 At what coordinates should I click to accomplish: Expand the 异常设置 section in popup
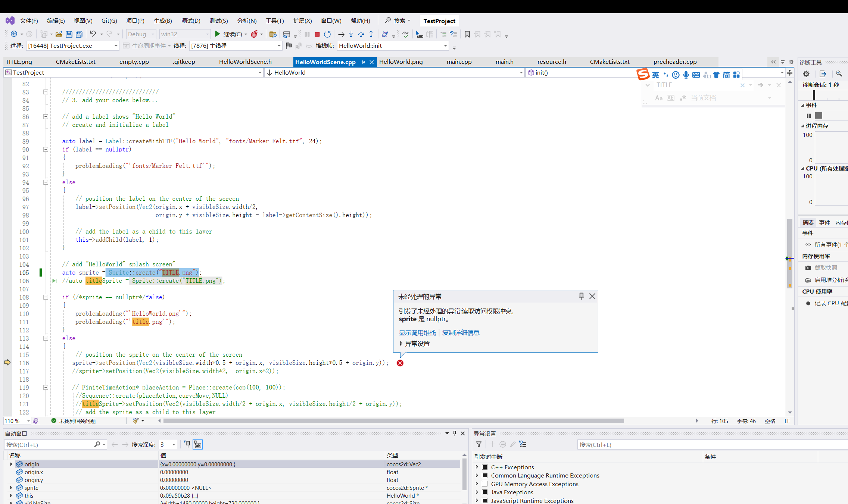[x=401, y=344]
